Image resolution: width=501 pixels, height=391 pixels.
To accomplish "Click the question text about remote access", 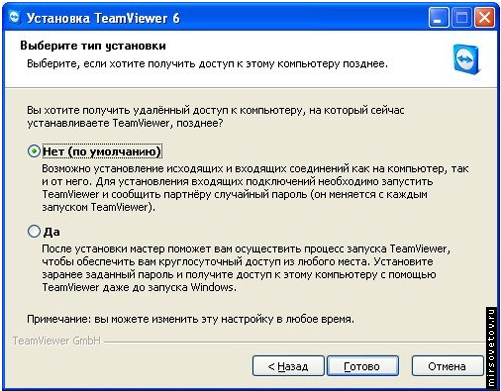I will (215, 117).
